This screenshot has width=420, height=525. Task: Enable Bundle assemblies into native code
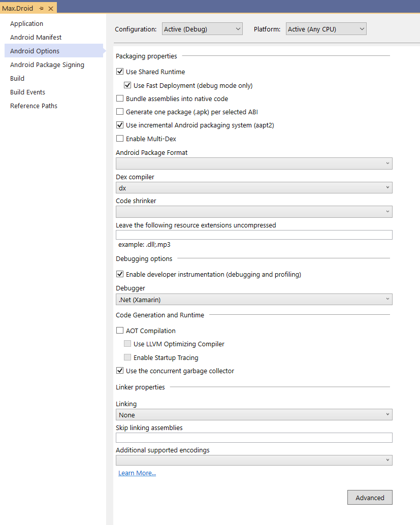(119, 98)
